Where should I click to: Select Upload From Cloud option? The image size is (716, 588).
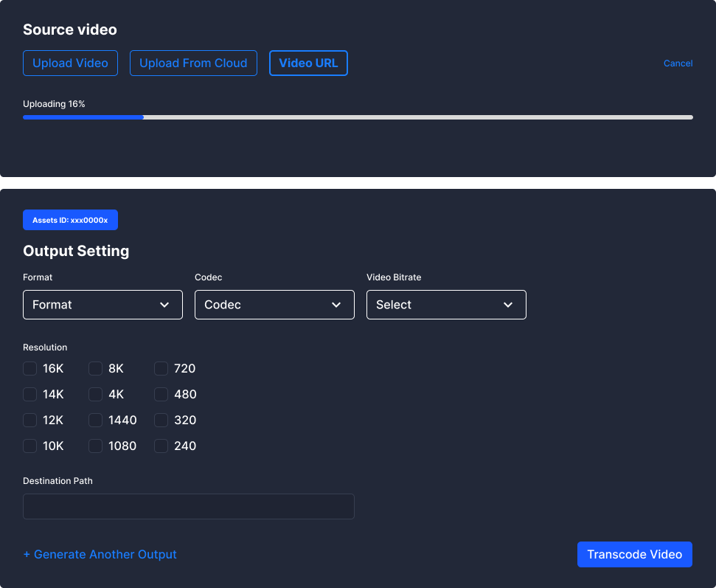pyautogui.click(x=193, y=63)
